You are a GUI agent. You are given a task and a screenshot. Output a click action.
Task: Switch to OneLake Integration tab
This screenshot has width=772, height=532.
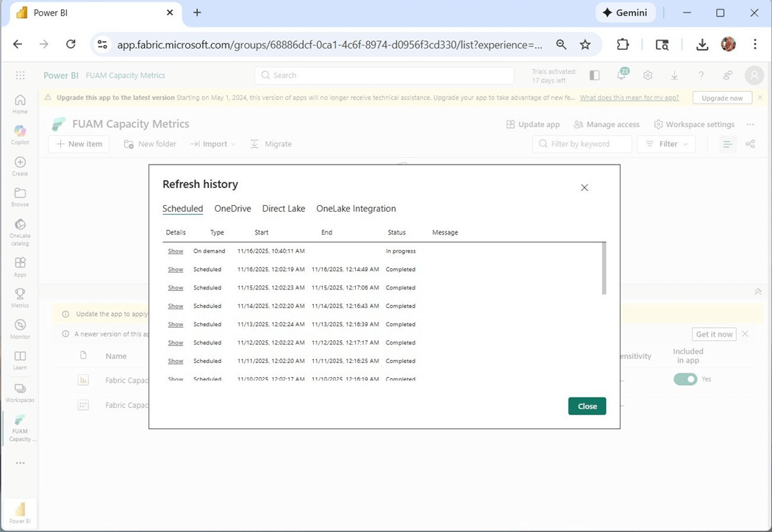point(356,209)
